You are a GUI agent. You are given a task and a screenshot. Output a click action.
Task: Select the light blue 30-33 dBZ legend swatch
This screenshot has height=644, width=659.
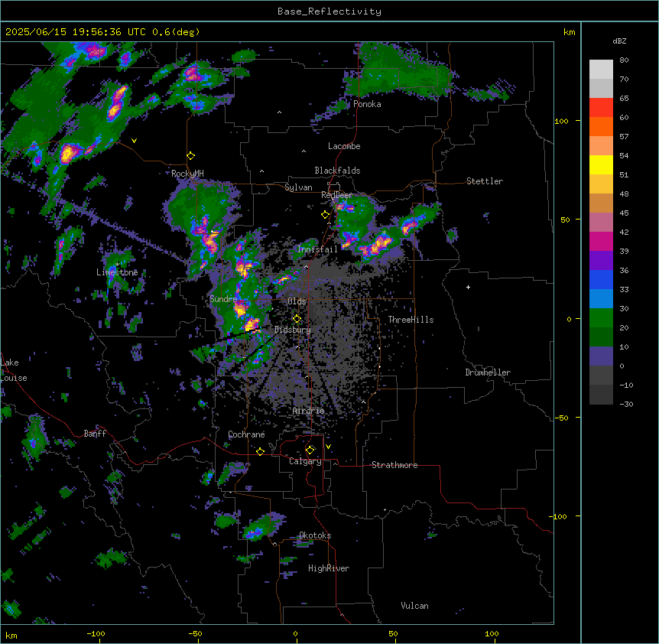(x=601, y=299)
